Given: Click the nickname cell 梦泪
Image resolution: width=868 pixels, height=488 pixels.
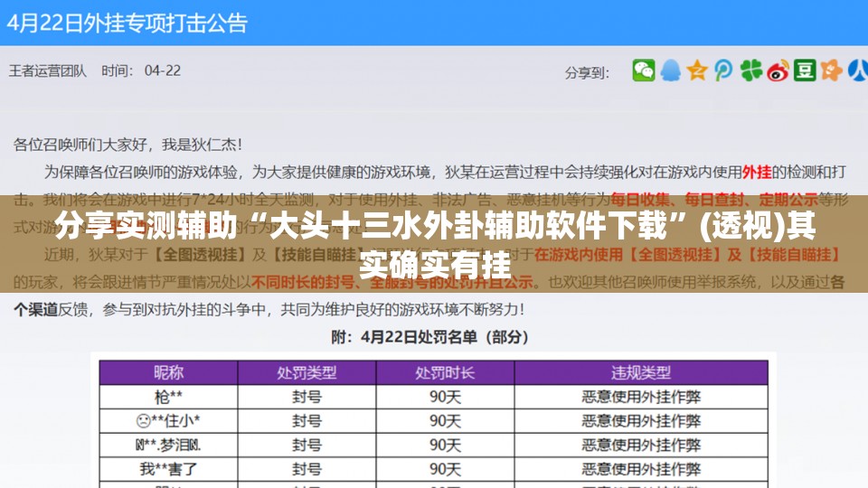Looking at the screenshot, I should 168,445.
